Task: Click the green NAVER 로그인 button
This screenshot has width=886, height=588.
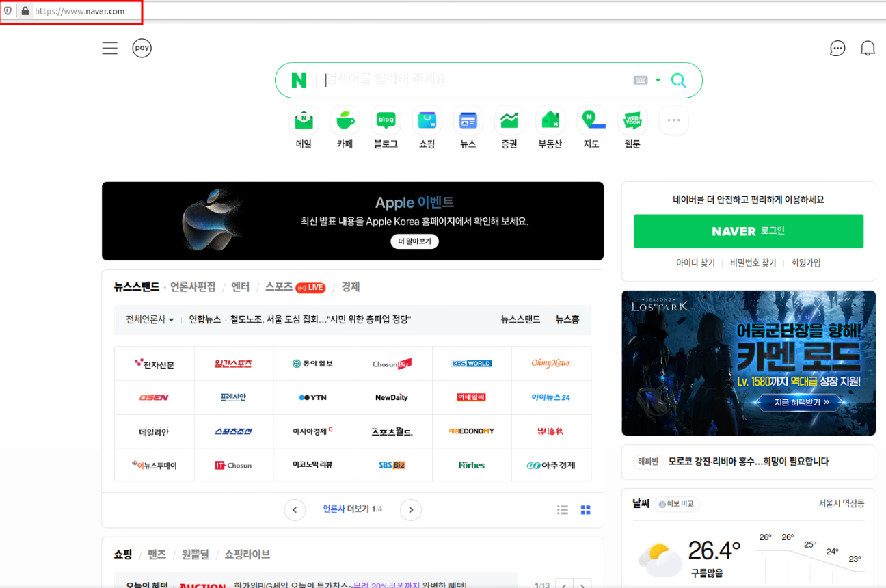Action: pyautogui.click(x=749, y=231)
